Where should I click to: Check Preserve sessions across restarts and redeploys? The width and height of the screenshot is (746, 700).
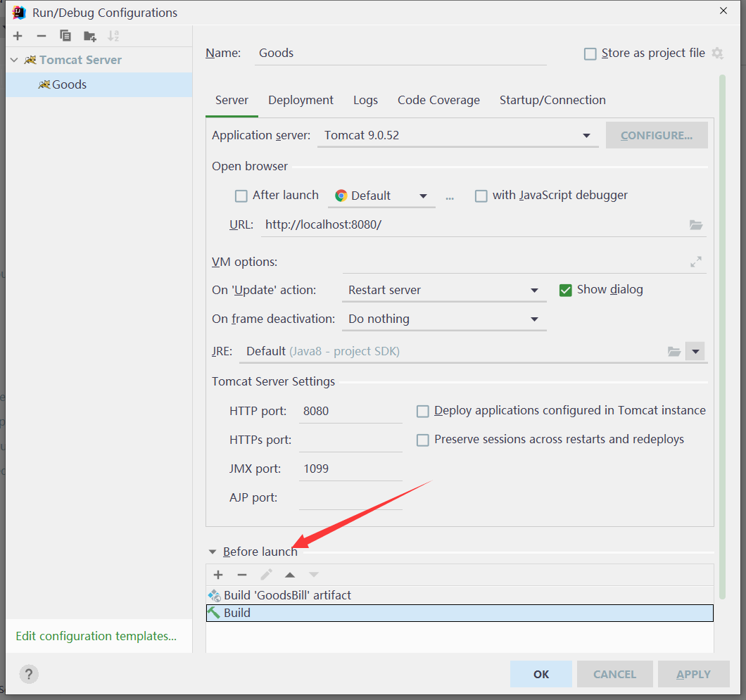coord(422,440)
